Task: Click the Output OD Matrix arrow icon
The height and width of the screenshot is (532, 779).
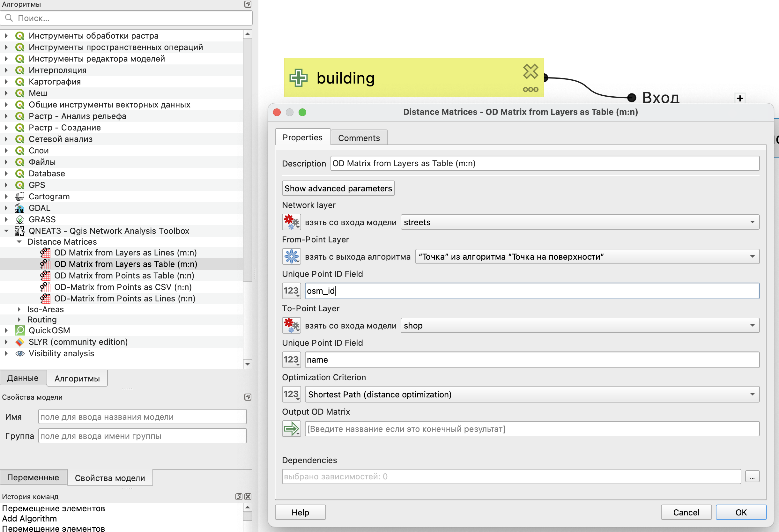Action: (x=291, y=428)
